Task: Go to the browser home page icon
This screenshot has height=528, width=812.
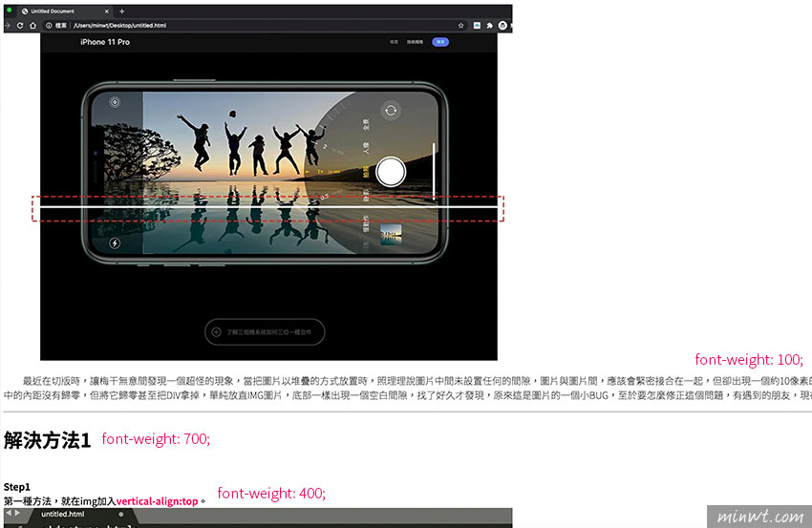Action: coord(32,26)
